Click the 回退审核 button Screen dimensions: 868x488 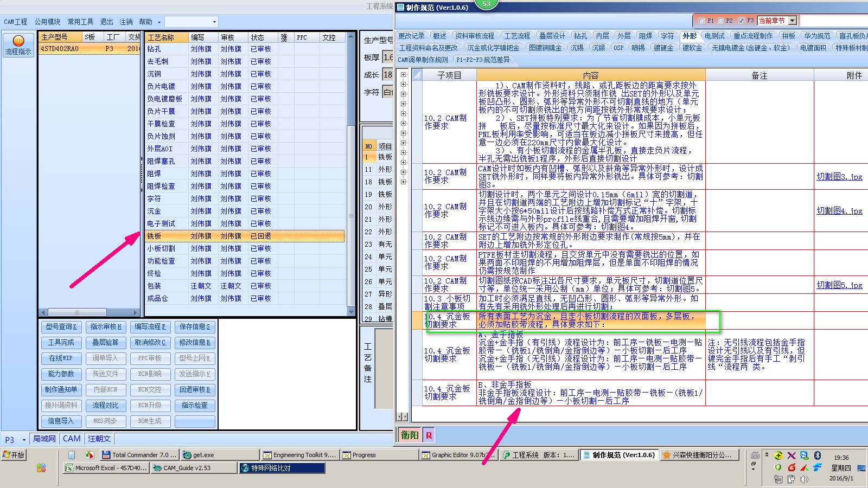click(x=195, y=390)
